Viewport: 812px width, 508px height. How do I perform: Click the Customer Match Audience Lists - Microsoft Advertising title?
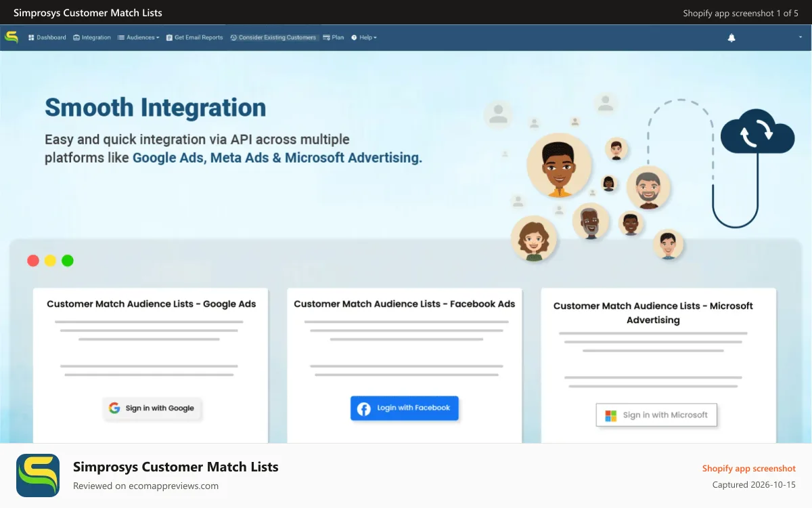point(653,313)
